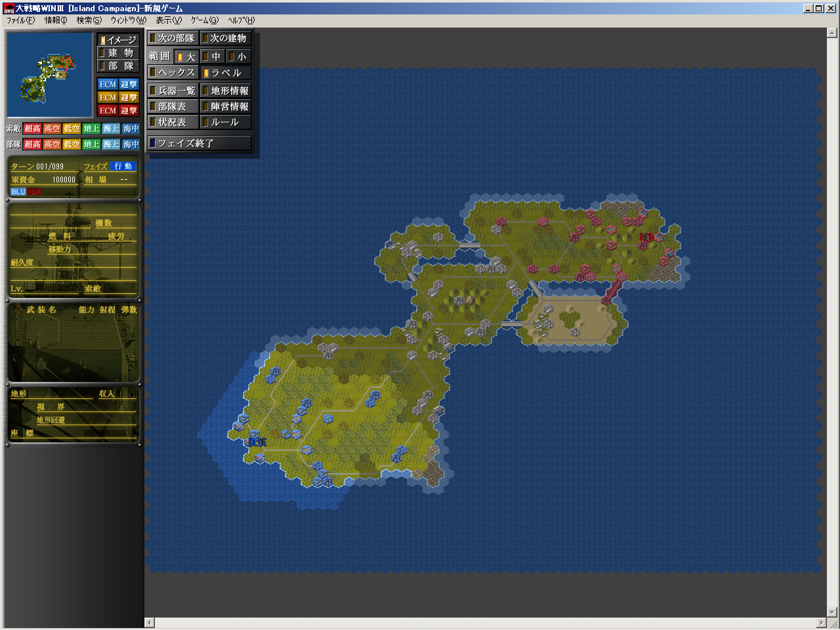Click 地上 in the 索敵 row

tap(92, 129)
